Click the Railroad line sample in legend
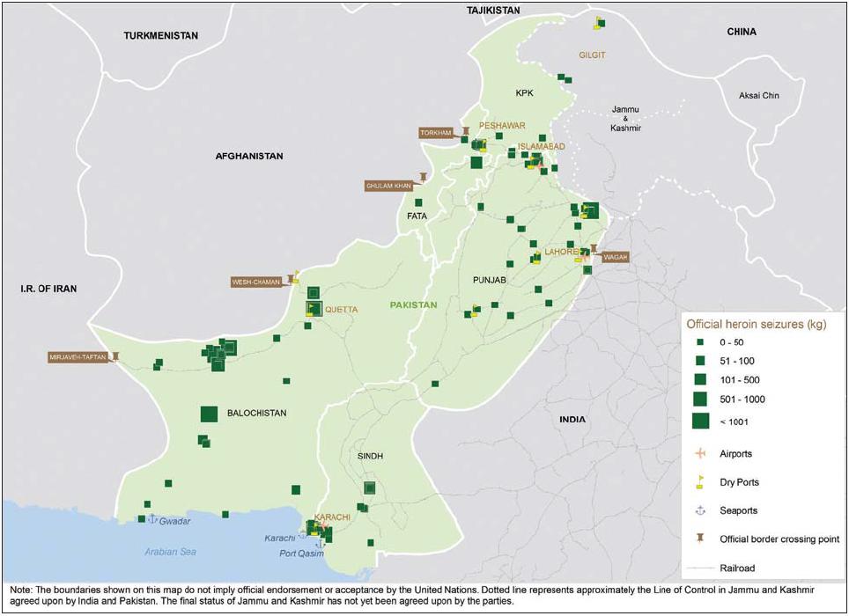Image resolution: width=849 pixels, height=616 pixels. pyautogui.click(x=700, y=568)
